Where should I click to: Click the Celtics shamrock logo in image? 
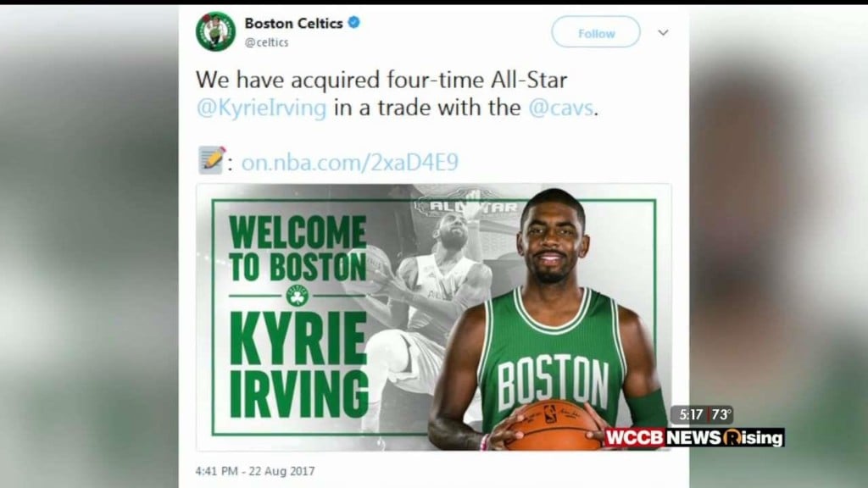coord(298,296)
